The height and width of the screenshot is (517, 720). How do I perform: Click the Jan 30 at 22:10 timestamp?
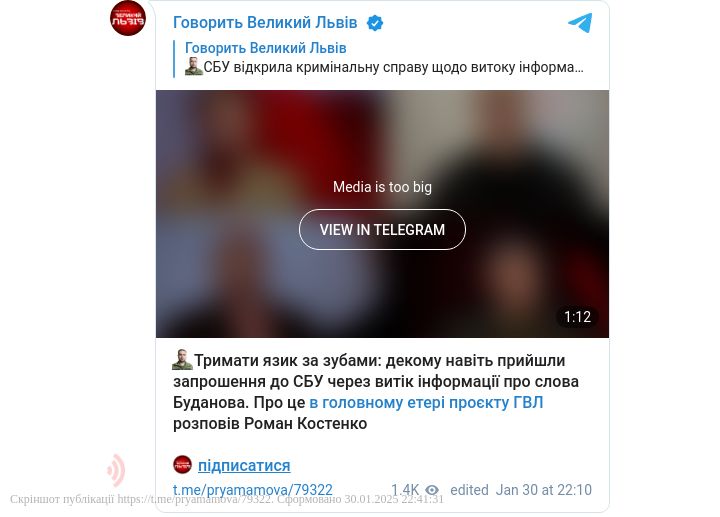(x=544, y=490)
